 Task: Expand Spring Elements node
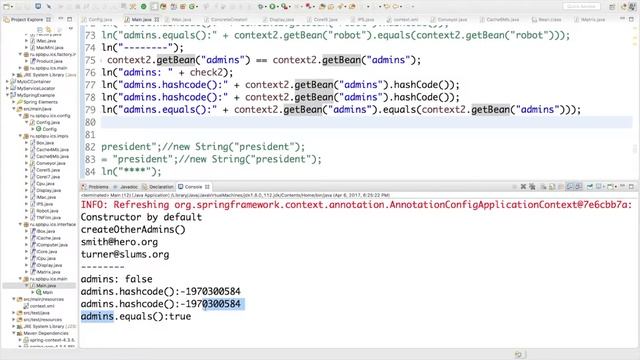click(13, 102)
